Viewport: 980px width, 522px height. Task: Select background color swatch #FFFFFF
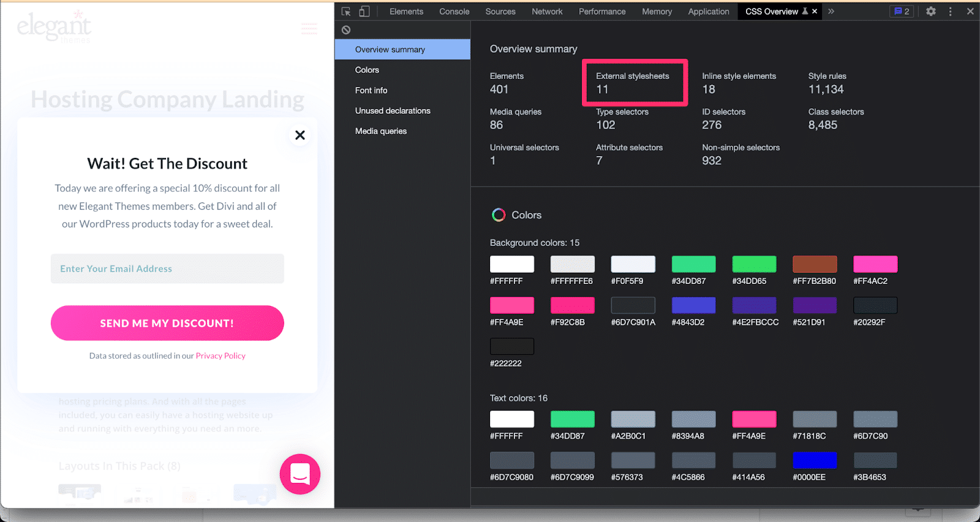click(512, 264)
